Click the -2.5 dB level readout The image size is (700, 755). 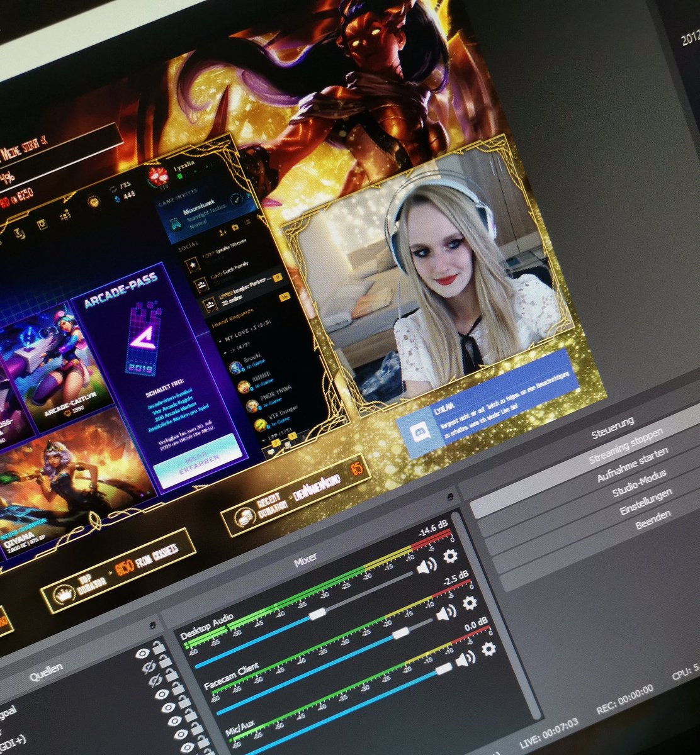coord(455,578)
